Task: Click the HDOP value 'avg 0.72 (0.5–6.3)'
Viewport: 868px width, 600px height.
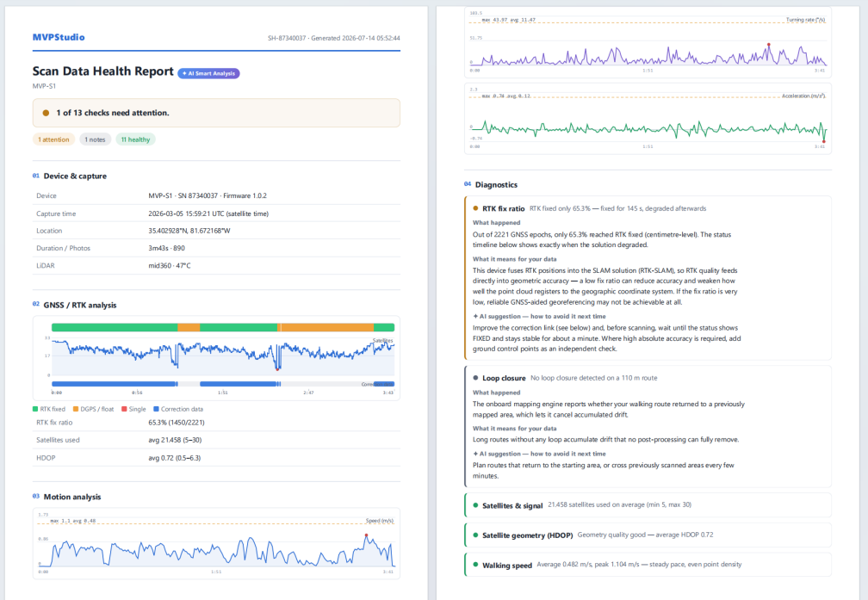Action: 174,458
